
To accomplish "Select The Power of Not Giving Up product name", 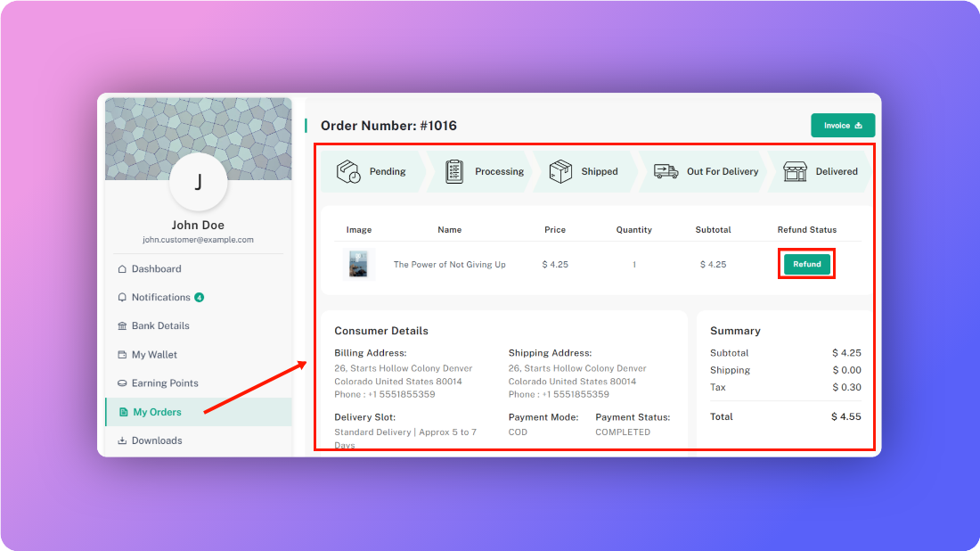I will (449, 265).
